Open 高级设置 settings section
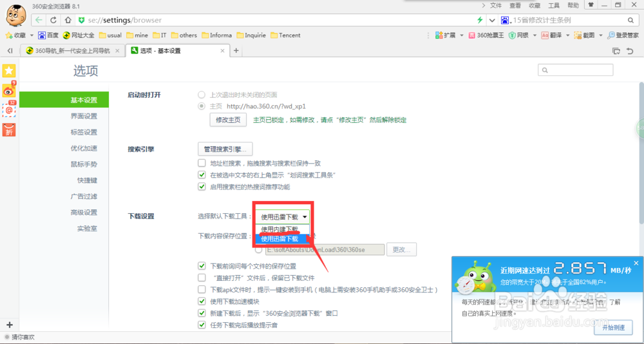 pyautogui.click(x=84, y=213)
